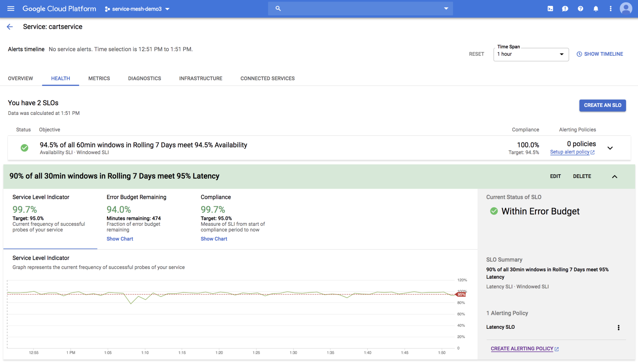The image size is (638, 364).
Task: Click the CREATE AN SLO button
Action: pyautogui.click(x=602, y=105)
